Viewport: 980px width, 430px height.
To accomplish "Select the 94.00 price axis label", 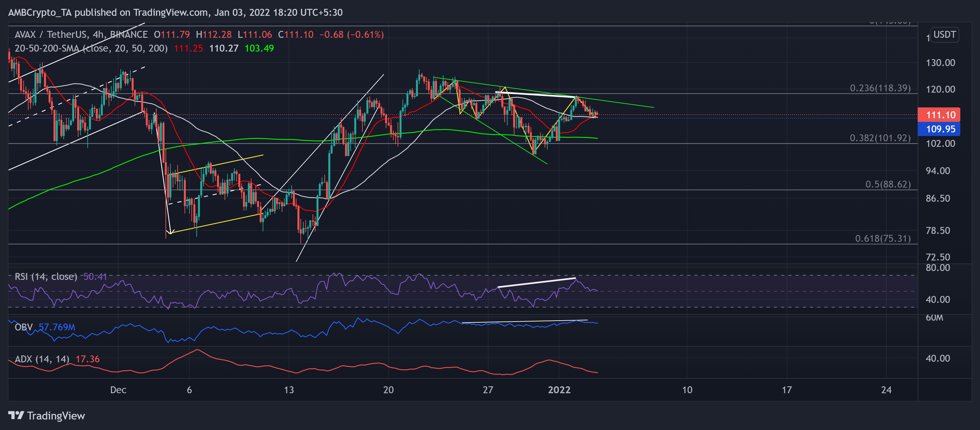I will 938,171.
